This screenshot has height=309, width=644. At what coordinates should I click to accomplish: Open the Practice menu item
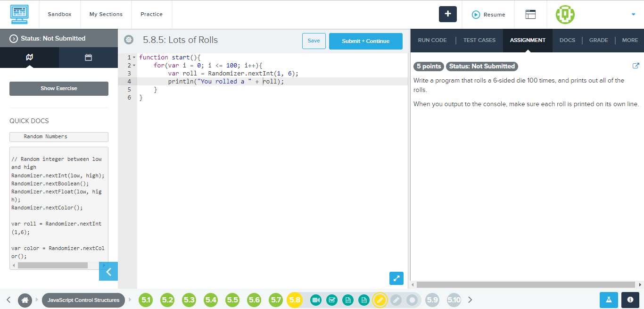pyautogui.click(x=152, y=14)
